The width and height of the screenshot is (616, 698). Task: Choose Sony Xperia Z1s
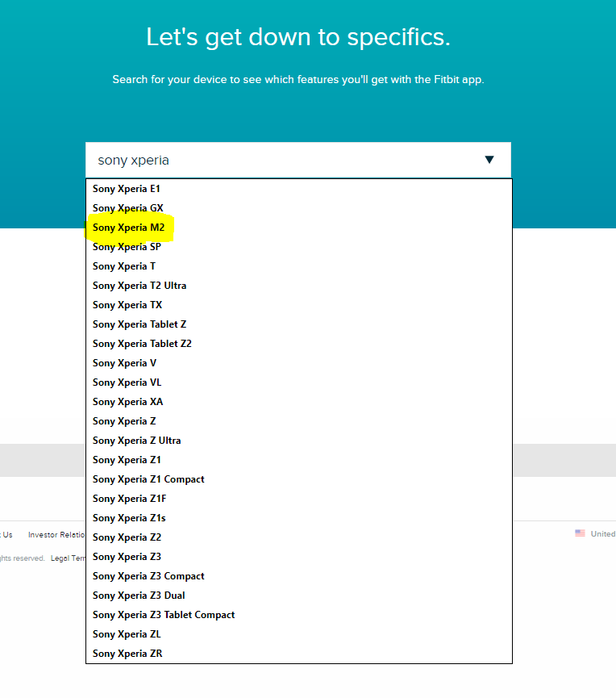[299, 518]
